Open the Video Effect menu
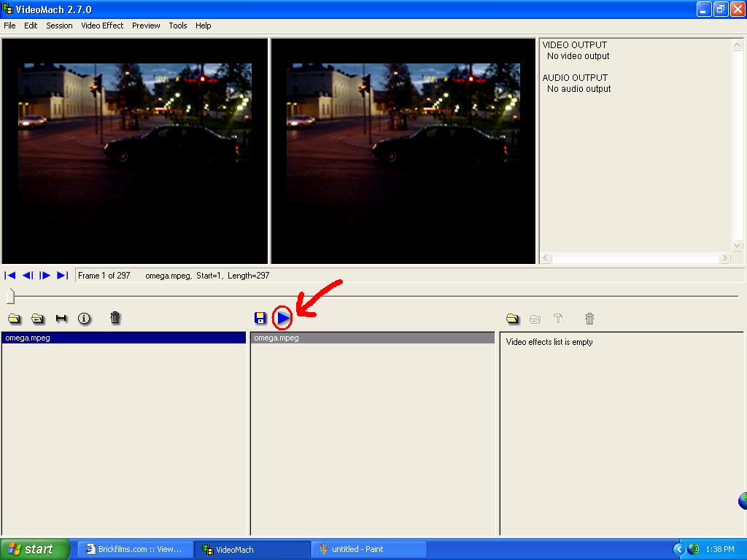Screen dimensions: 747x560 click(x=102, y=26)
